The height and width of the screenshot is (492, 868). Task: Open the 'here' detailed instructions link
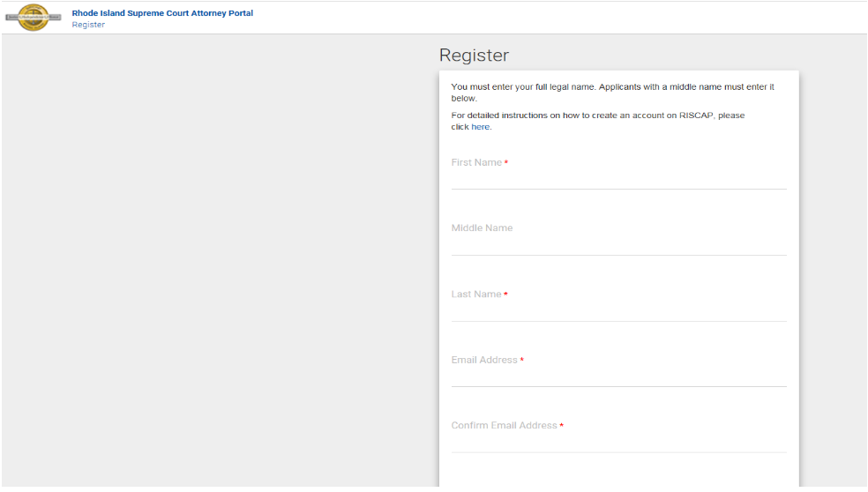pos(480,127)
